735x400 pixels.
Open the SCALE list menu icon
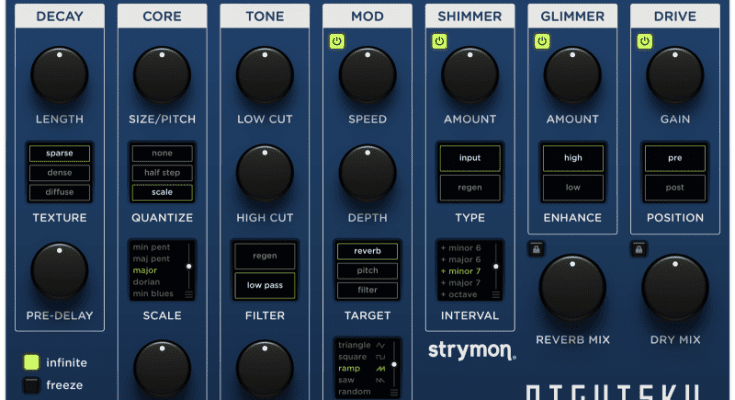[x=187, y=295]
